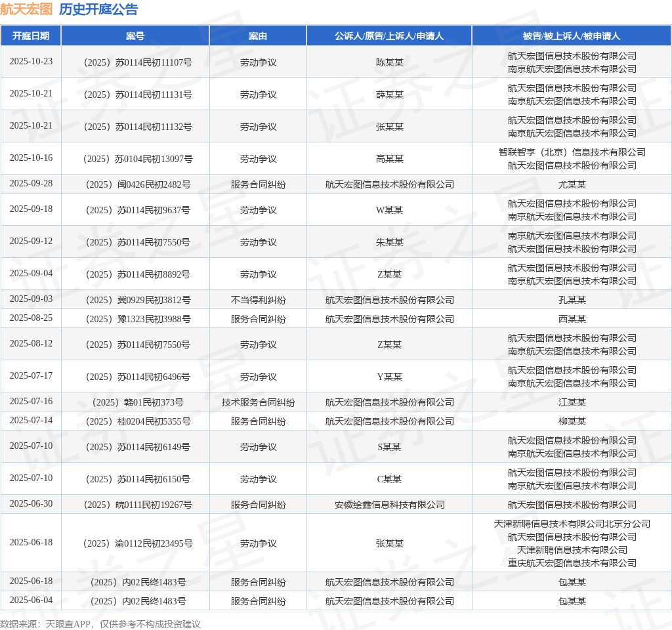
Task: Click plaintiff name 高某某
Action: point(390,159)
